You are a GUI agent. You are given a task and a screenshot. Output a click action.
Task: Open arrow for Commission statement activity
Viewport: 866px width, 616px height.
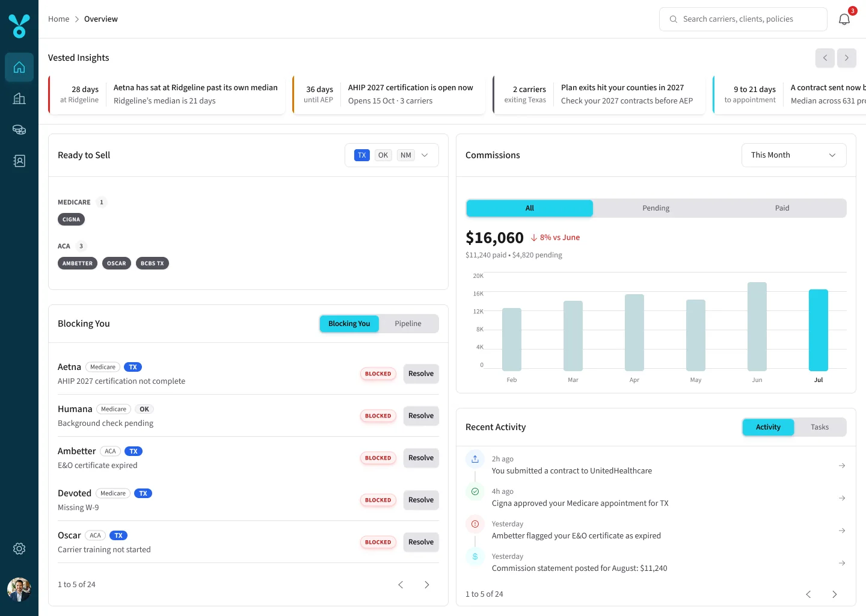[x=842, y=563]
